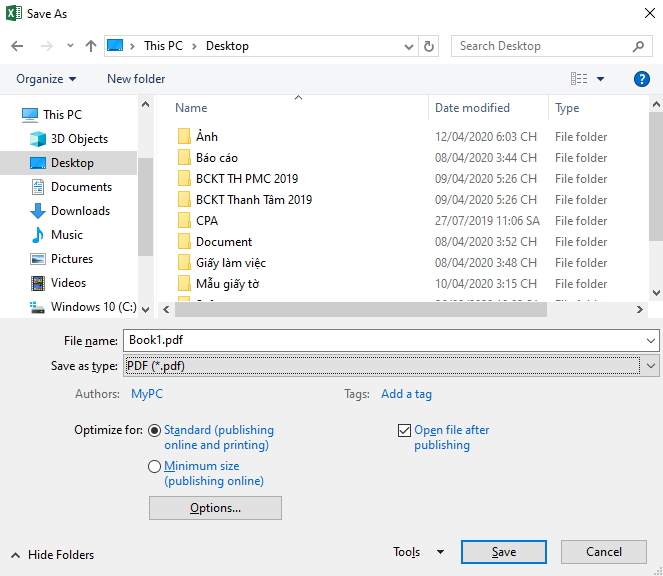Change view using the view layout icon
663x576 pixels.
(x=579, y=79)
